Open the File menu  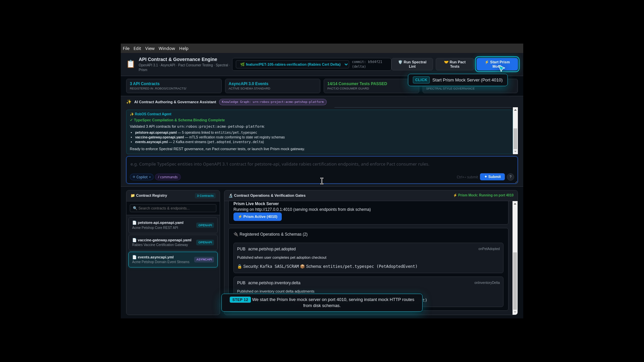[126, 48]
